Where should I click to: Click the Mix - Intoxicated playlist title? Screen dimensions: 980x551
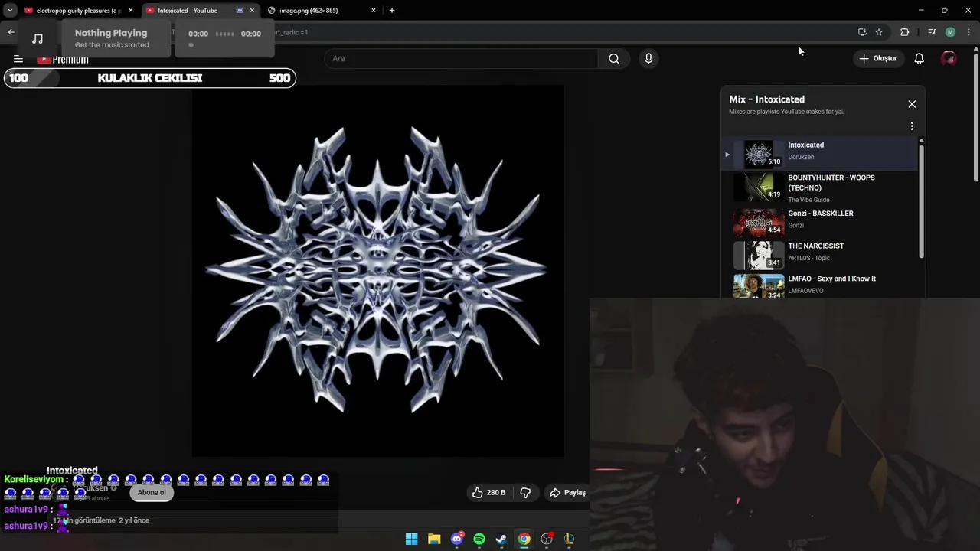[x=766, y=99]
